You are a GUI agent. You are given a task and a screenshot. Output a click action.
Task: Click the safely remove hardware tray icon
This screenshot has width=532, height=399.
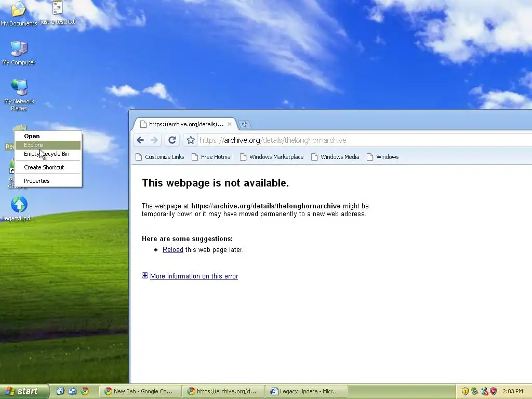point(474,391)
